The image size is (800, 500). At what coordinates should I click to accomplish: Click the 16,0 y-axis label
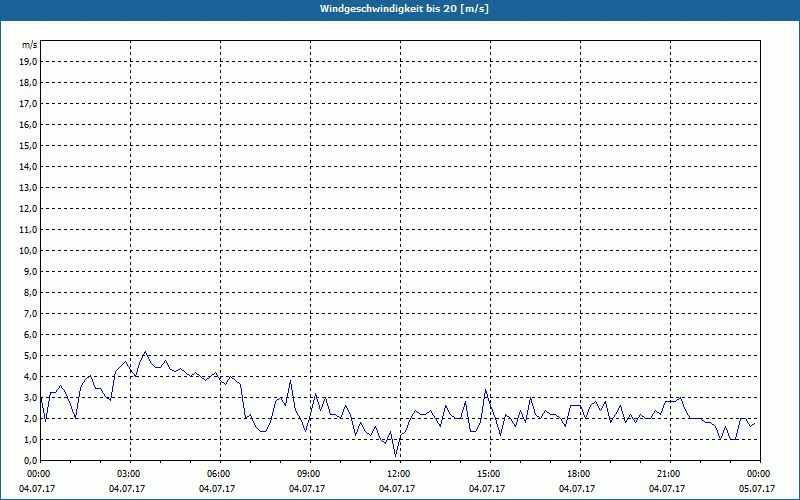28,124
